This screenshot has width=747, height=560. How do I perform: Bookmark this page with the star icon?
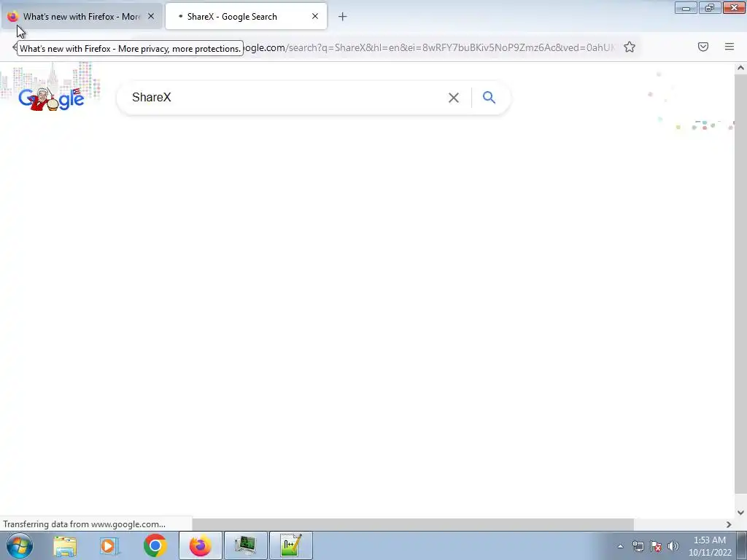point(630,47)
